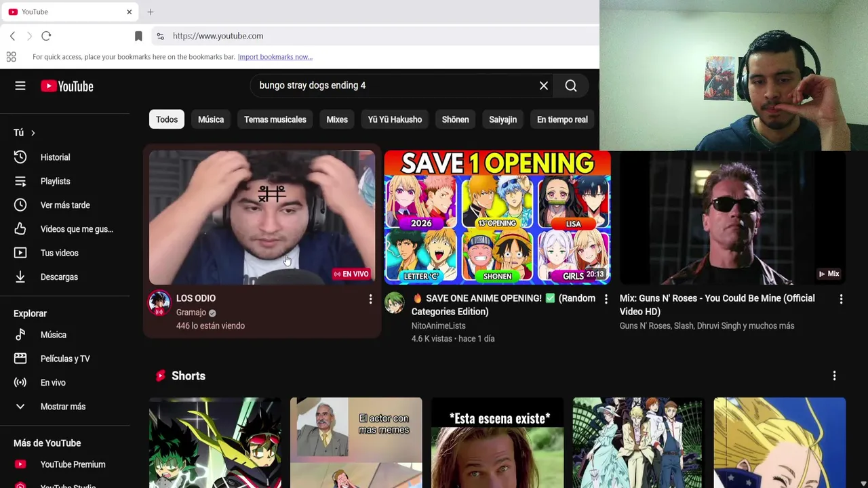
Task: Open the site information icon before the URL
Action: tap(160, 36)
